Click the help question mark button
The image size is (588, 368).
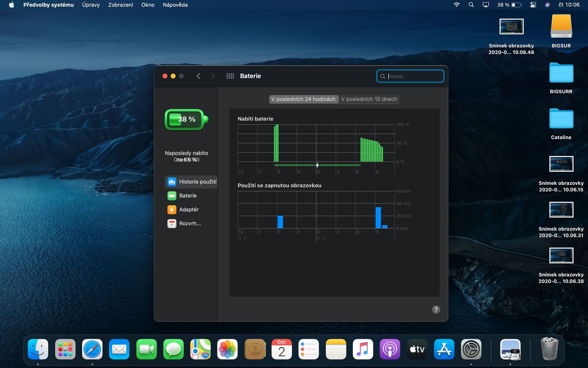(436, 309)
